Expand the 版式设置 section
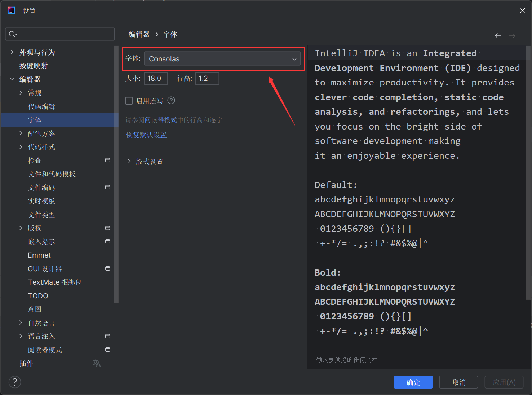Viewport: 532px width, 395px height. [x=129, y=162]
